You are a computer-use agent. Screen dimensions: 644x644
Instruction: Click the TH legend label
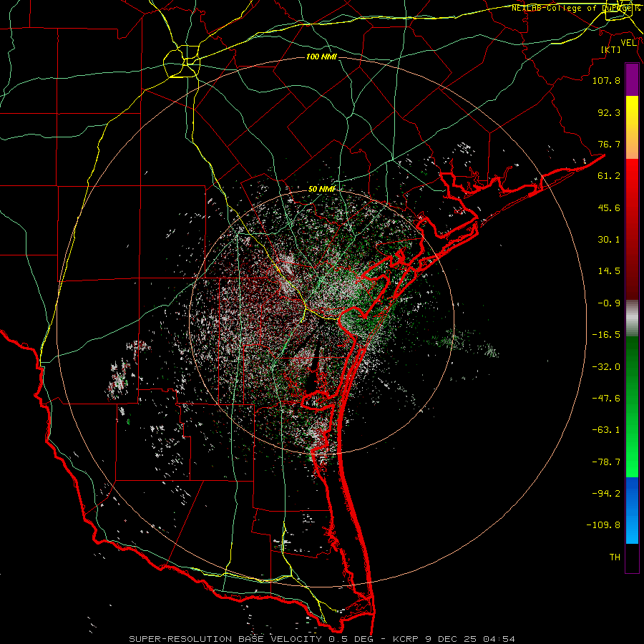tap(615, 557)
